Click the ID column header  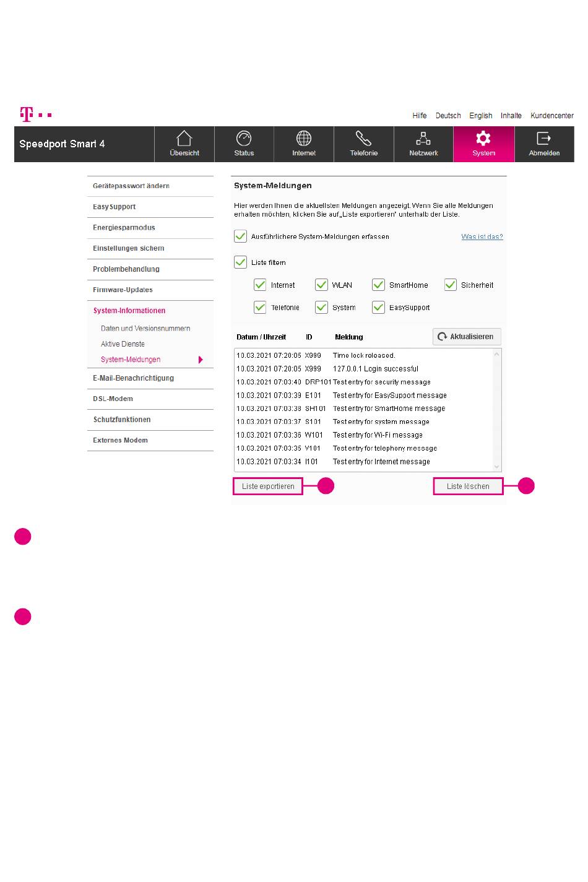pyautogui.click(x=309, y=337)
